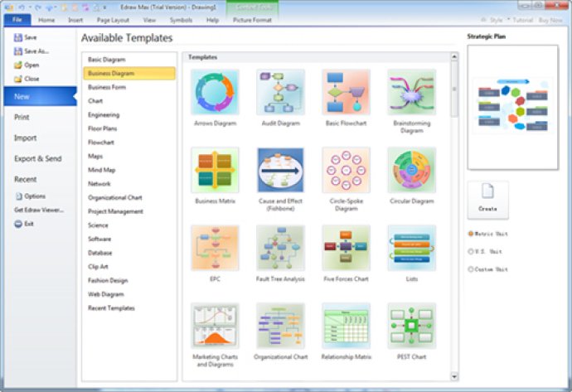Screen dimensions: 572x392
Task: Open the Import section
Action: pyautogui.click(x=25, y=138)
